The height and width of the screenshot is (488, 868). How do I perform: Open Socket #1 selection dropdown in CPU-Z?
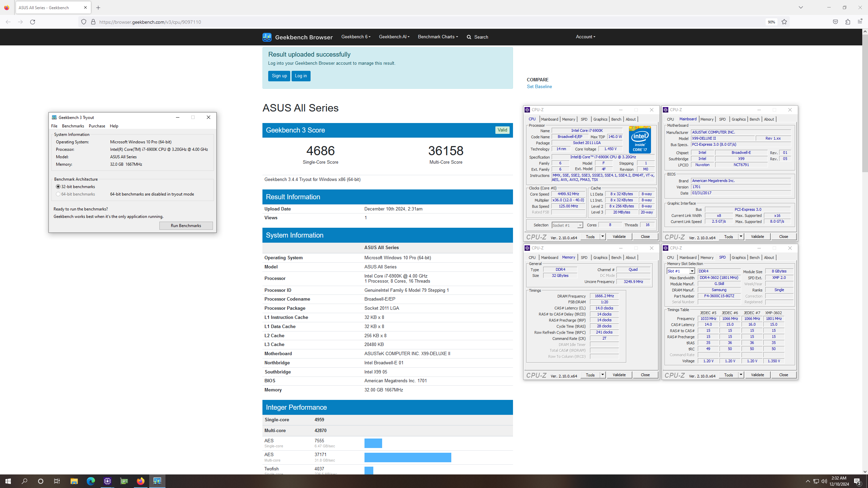(x=580, y=225)
